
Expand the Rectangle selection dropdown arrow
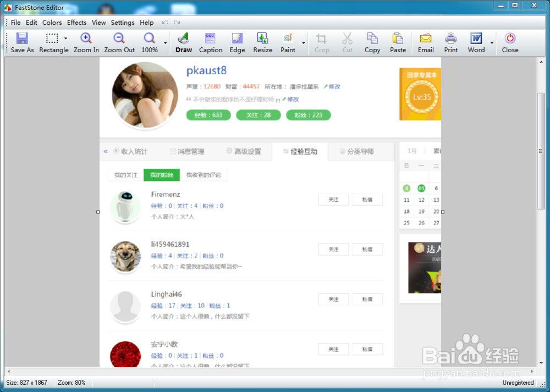65,38
